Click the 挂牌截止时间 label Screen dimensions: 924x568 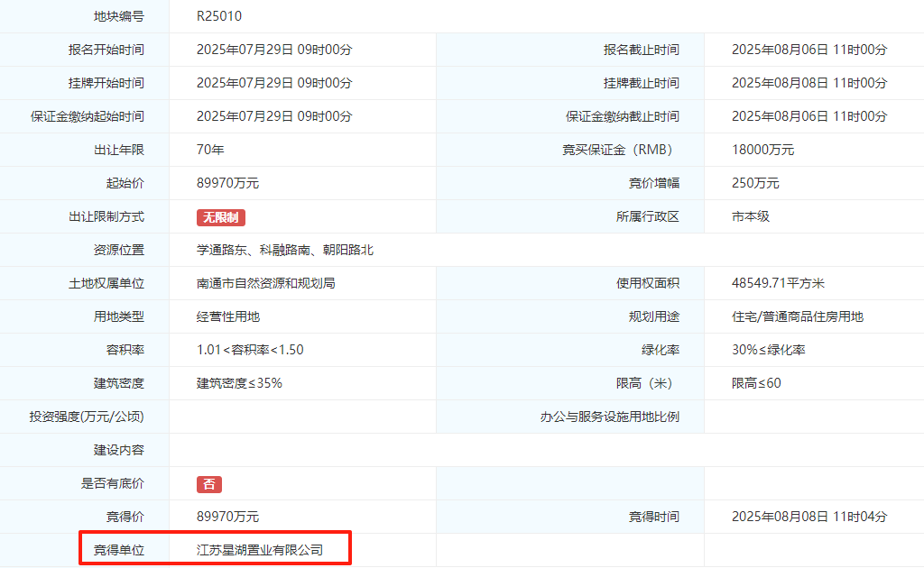(642, 83)
